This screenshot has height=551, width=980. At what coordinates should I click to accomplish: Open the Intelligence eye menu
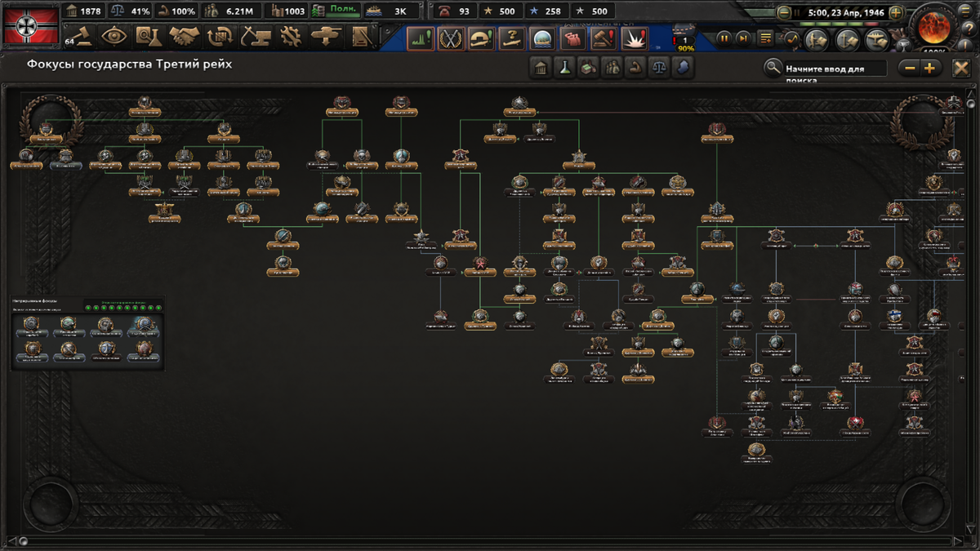[115, 37]
